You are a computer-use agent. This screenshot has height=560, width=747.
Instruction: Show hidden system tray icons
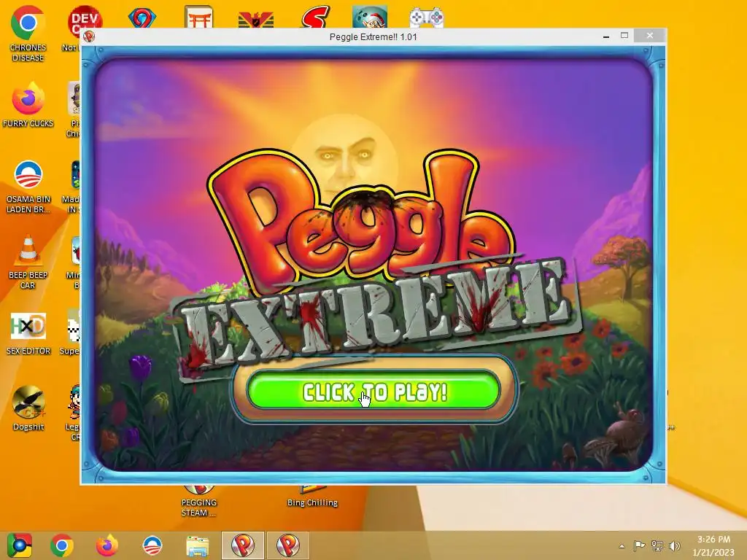click(622, 546)
